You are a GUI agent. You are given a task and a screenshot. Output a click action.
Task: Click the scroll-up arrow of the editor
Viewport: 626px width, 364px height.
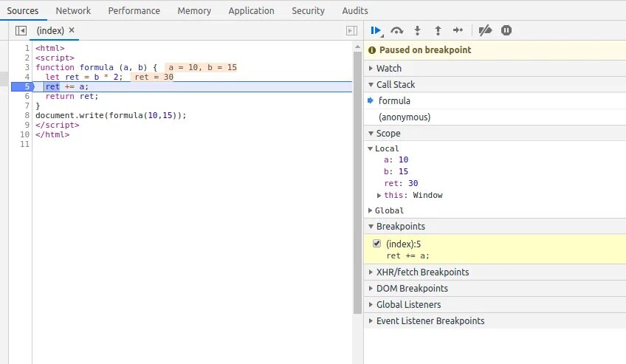click(357, 47)
